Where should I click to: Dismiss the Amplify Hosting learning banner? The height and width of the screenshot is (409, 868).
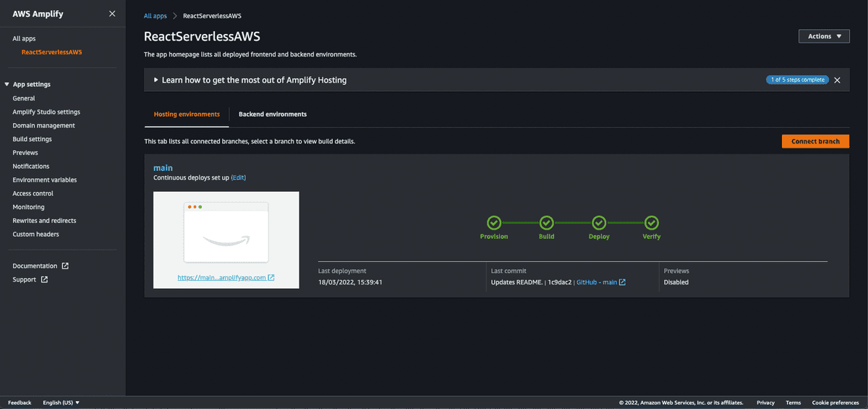(x=837, y=80)
